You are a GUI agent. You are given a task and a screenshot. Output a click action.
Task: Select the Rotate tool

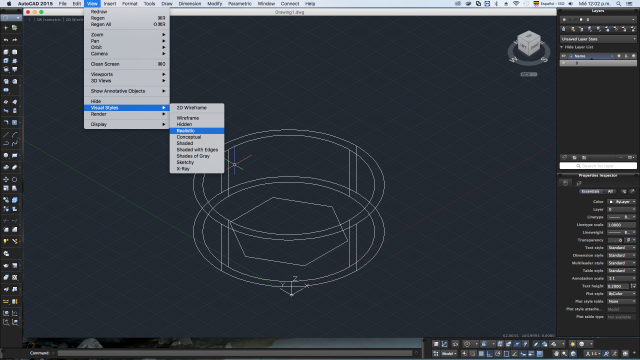pos(15,179)
